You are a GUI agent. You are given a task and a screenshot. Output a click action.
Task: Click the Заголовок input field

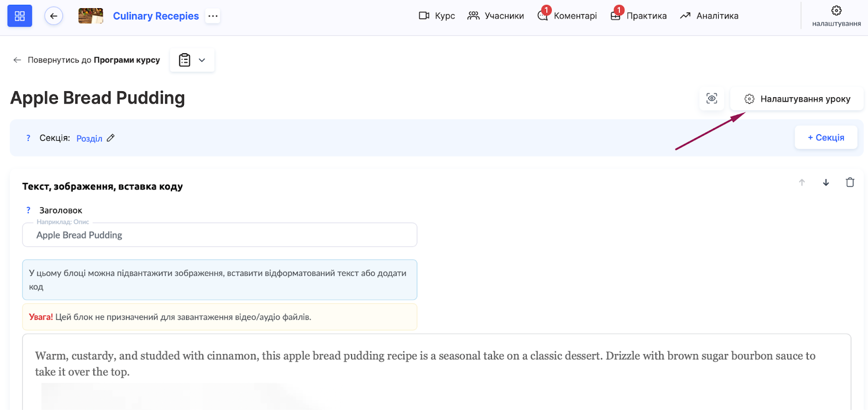click(220, 235)
